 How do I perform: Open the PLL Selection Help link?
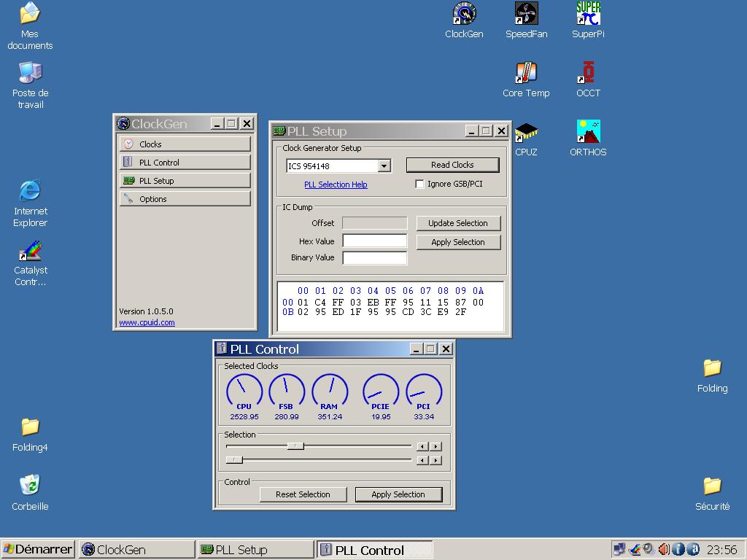[x=336, y=184]
